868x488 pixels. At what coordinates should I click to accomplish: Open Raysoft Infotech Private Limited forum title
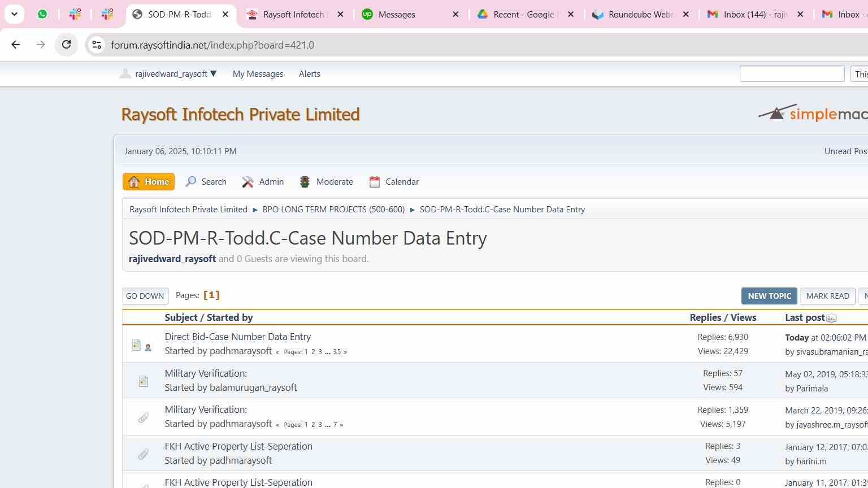click(241, 114)
